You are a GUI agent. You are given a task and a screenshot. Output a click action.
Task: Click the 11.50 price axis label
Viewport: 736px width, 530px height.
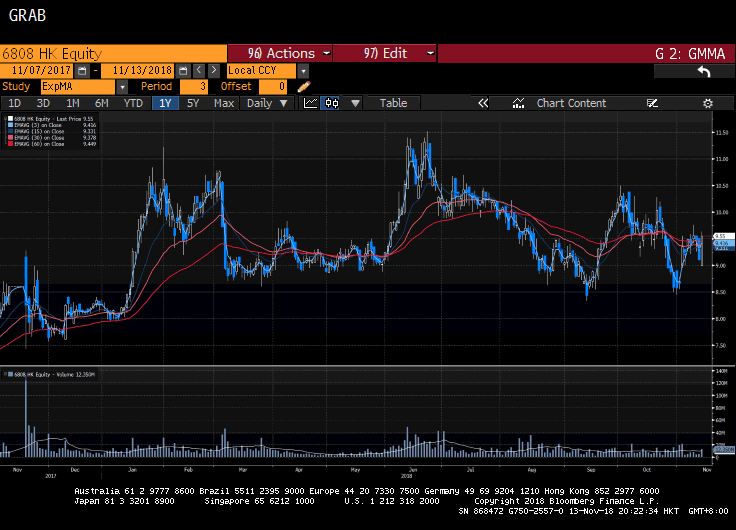tap(722, 133)
